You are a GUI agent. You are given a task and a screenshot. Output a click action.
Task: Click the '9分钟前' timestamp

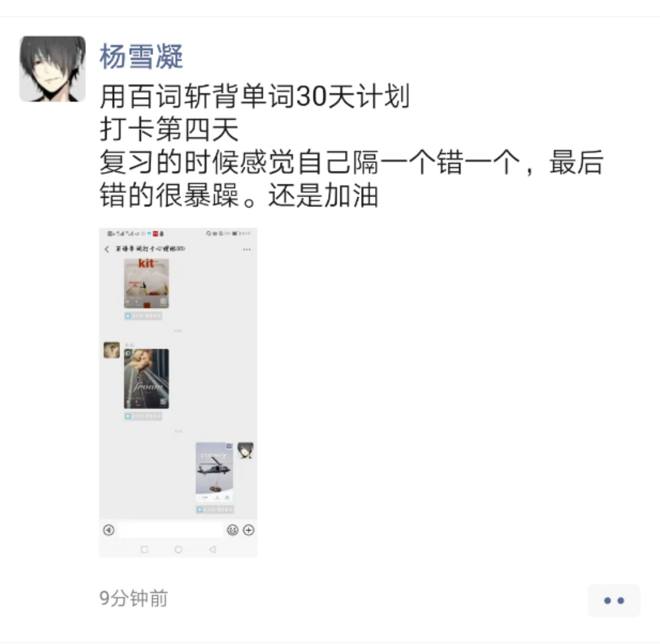[134, 598]
